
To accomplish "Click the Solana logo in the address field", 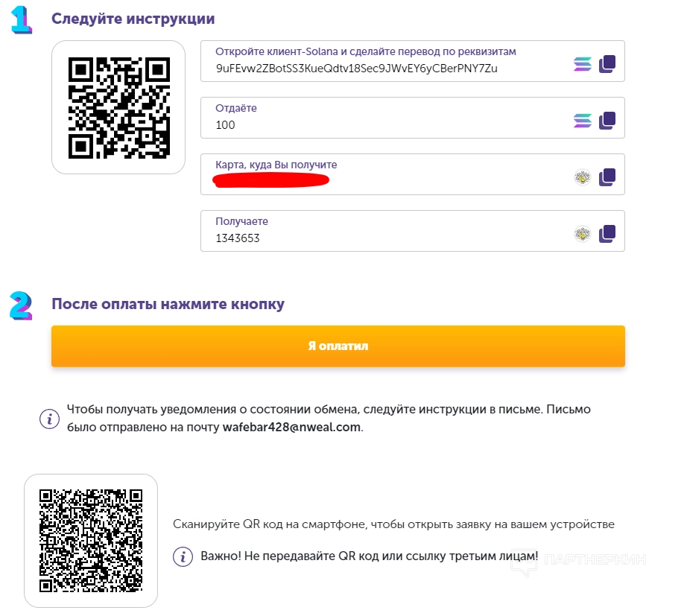I will [582, 64].
